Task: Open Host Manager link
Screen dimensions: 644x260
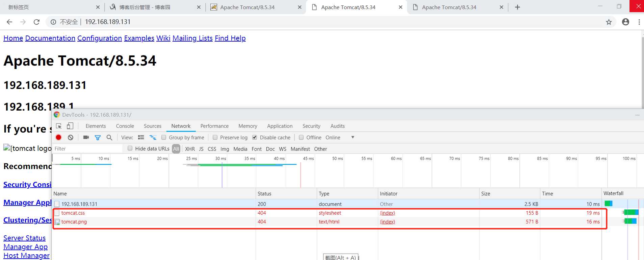Action: tap(26, 256)
